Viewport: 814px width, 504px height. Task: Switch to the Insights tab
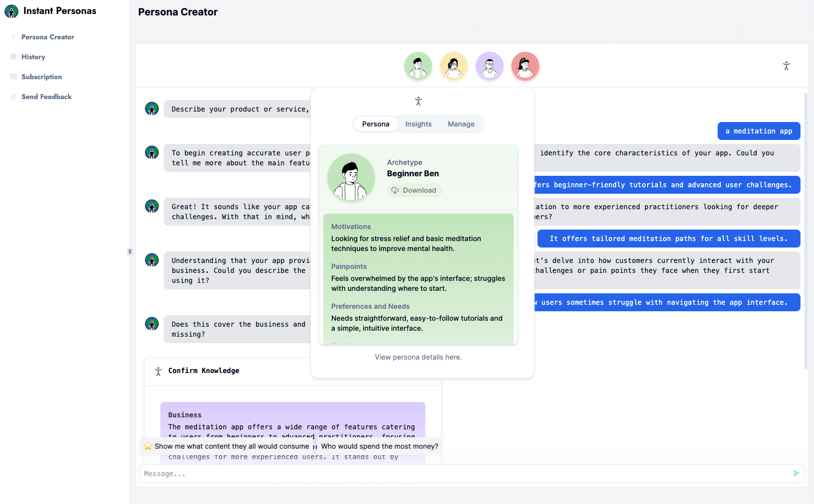tap(418, 124)
